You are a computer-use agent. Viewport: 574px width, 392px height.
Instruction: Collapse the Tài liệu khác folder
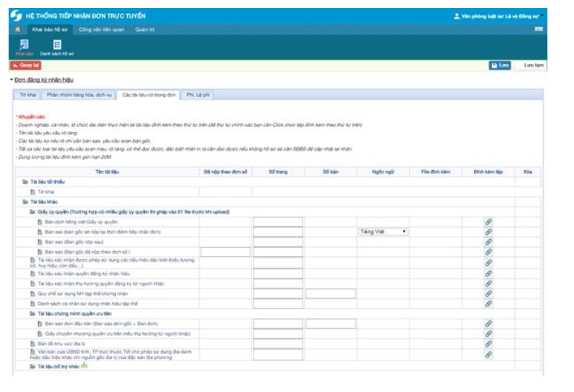(x=25, y=202)
